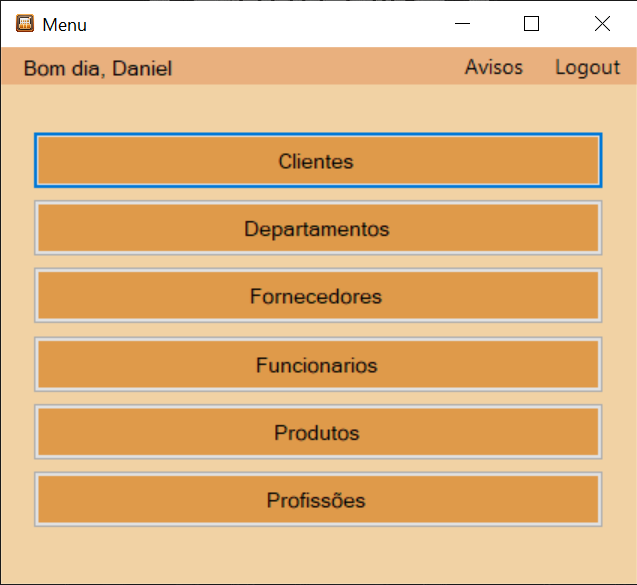Image resolution: width=637 pixels, height=585 pixels.
Task: Go to Departamentos
Action: [318, 228]
